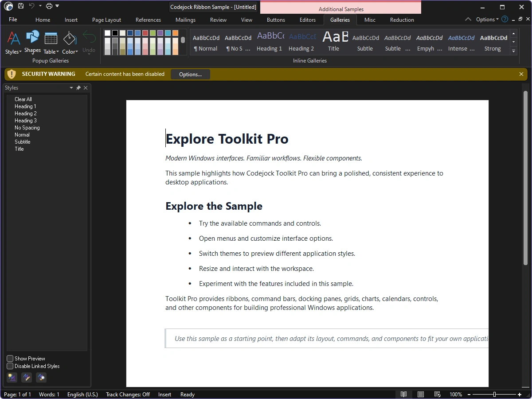This screenshot has width=532, height=399.
Task: Open the quick access Undo history dropdown arrow
Action: pos(40,6)
